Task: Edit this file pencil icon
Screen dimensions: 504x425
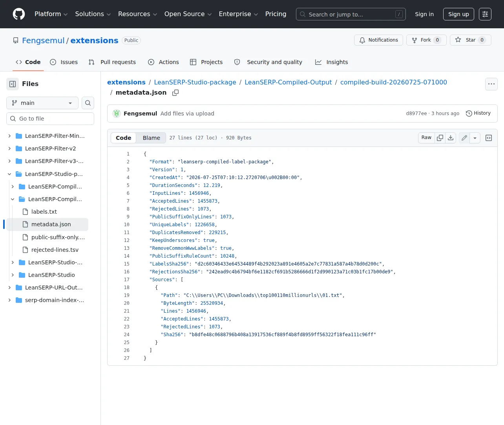Action: click(464, 138)
